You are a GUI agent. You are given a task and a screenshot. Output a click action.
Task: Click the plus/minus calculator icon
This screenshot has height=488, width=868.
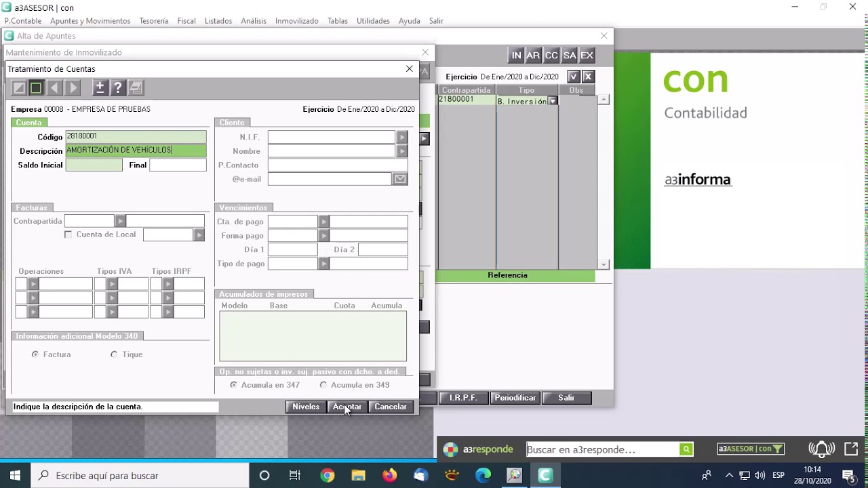point(100,87)
